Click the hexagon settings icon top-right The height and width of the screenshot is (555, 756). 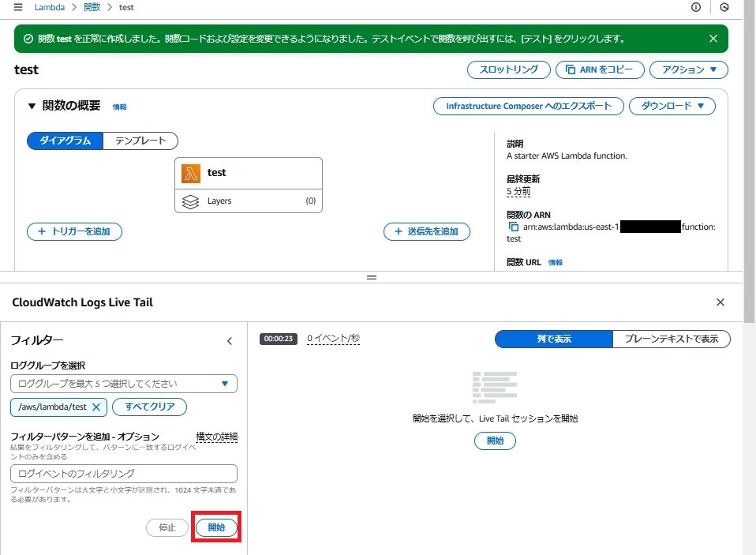click(x=724, y=7)
